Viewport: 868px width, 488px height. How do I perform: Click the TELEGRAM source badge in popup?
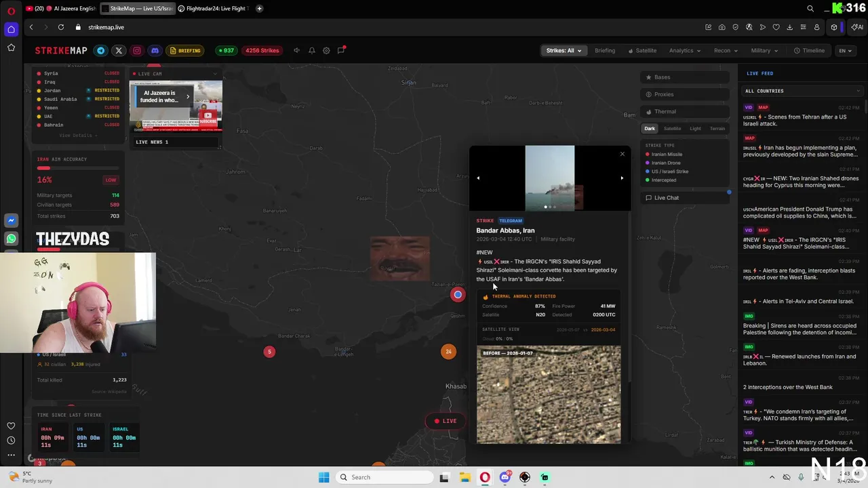(511, 221)
